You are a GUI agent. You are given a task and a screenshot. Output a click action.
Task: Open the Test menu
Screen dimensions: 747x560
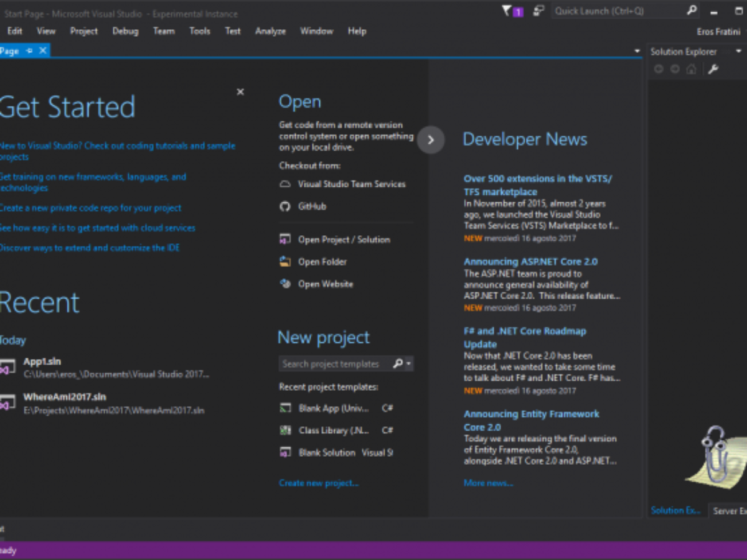[x=233, y=31]
